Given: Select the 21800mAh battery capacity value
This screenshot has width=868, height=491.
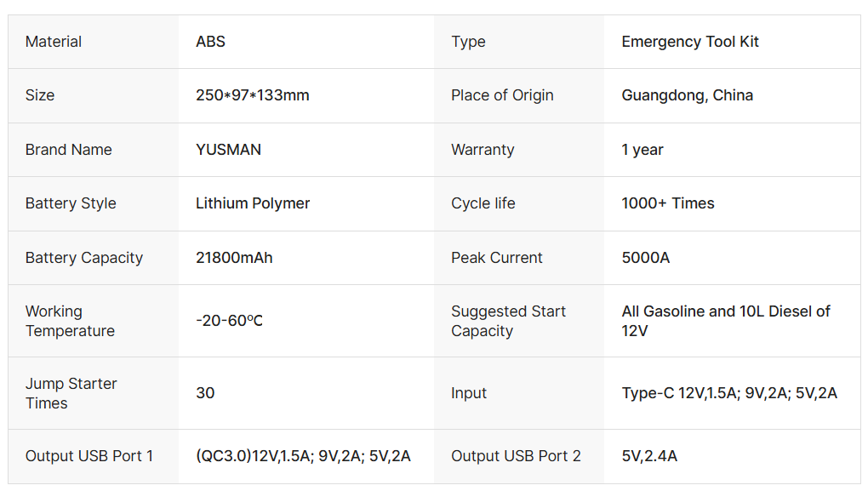Looking at the screenshot, I should click(x=234, y=258).
